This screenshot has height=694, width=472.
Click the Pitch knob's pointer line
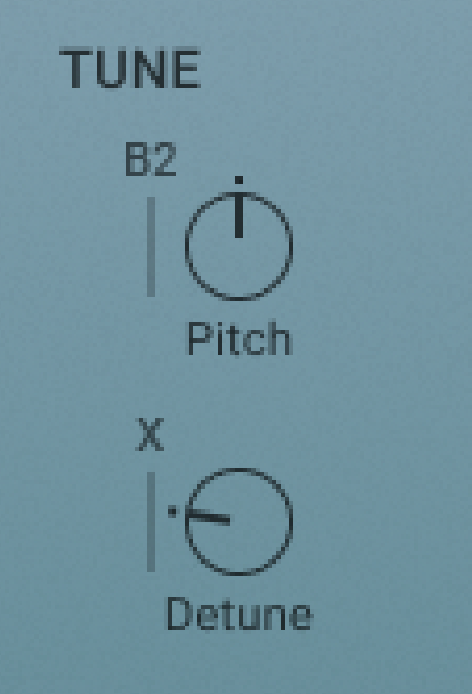[239, 215]
